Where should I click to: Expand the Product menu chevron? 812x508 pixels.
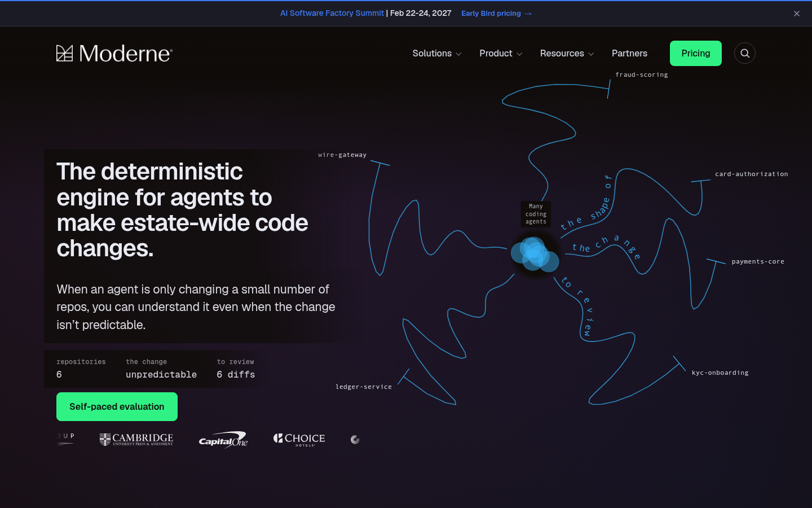coord(519,54)
